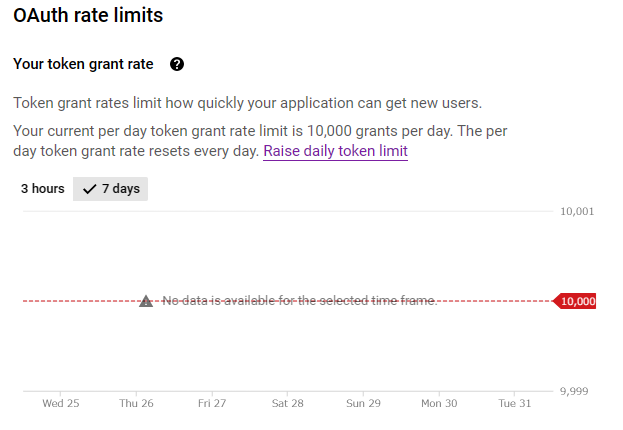The image size is (623, 430).
Task: Click the red 10,000 limit marker
Action: (575, 301)
